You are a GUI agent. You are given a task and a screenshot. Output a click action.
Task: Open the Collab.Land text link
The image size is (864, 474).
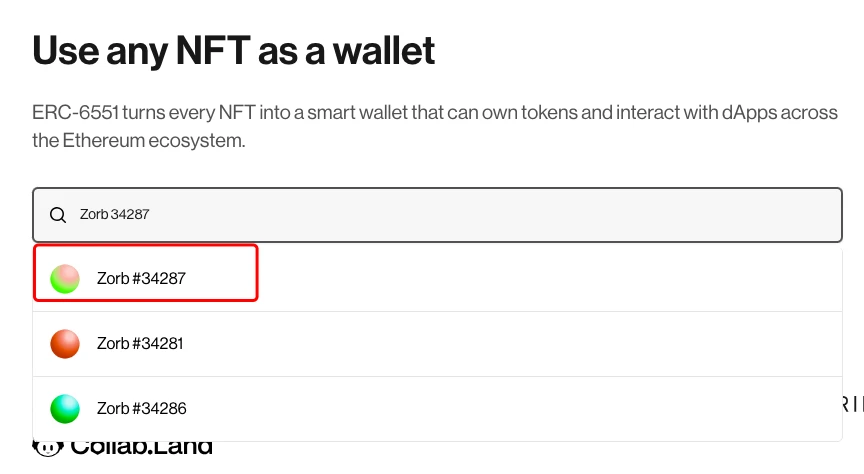pyautogui.click(x=141, y=448)
